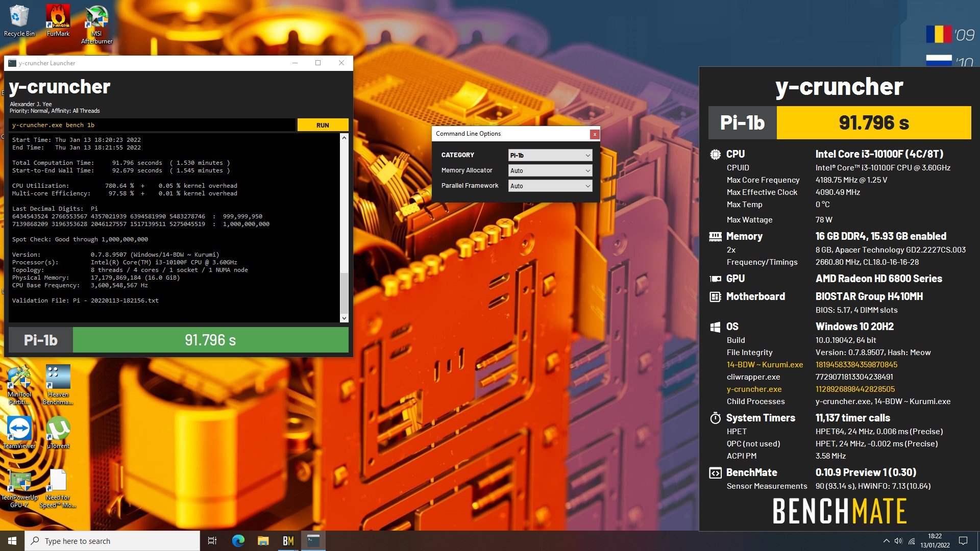Launch Microsoft Edge from the taskbar
This screenshot has width=980, height=551.
[x=238, y=541]
